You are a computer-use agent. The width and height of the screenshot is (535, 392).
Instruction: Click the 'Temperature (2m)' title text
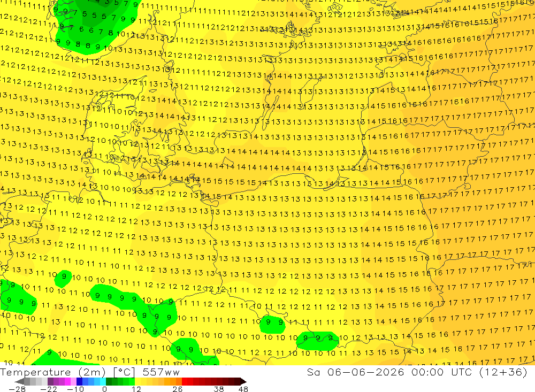53,372
